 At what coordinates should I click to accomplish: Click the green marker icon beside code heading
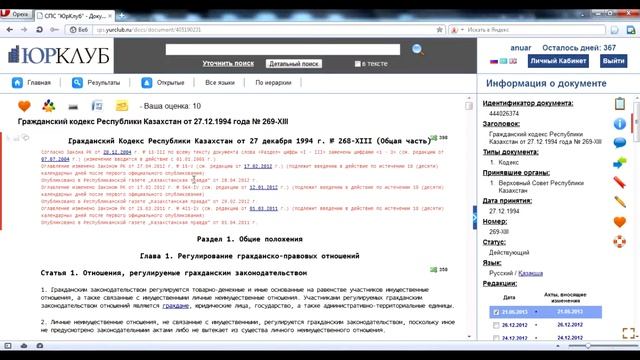(434, 138)
